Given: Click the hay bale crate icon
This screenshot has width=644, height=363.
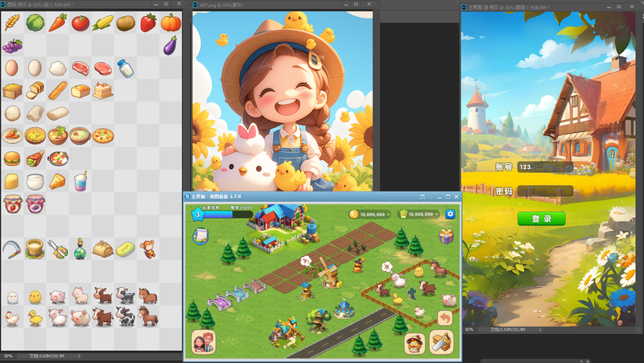Looking at the screenshot, I should [12, 91].
